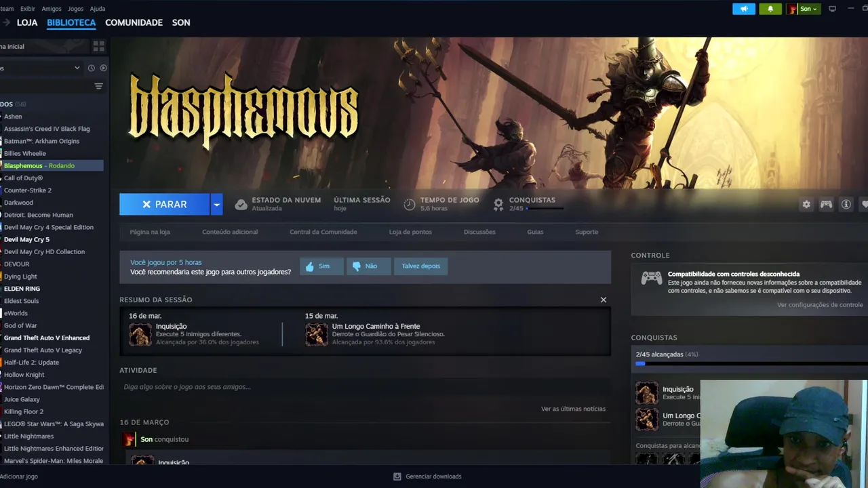Click the forward navigation arrow
The width and height of the screenshot is (868, 488).
pos(5,22)
